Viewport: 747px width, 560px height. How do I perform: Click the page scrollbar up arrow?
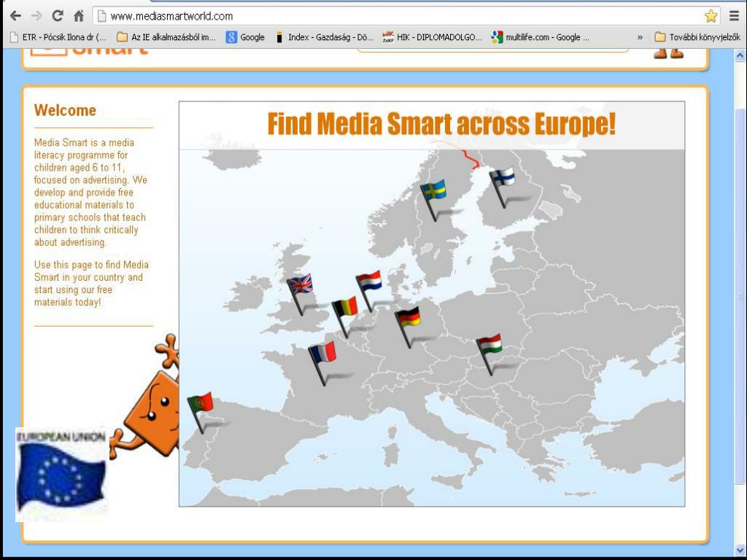[x=740, y=55]
